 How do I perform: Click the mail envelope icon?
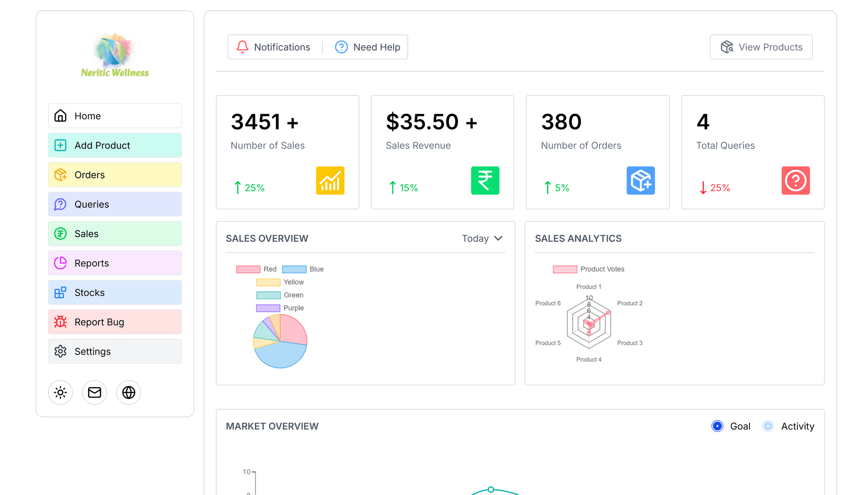(94, 392)
